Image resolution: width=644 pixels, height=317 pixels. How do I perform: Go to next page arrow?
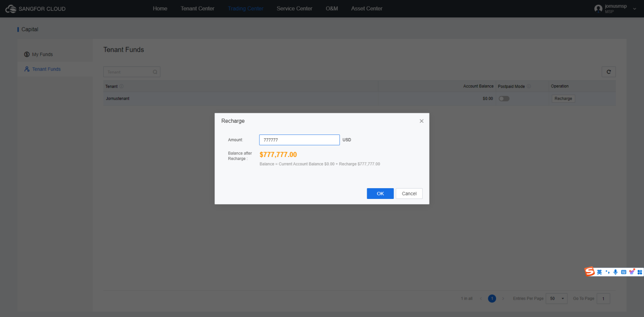pyautogui.click(x=503, y=298)
